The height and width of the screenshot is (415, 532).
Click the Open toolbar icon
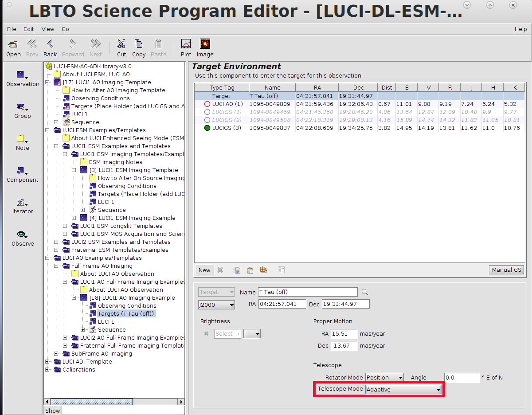pos(13,44)
